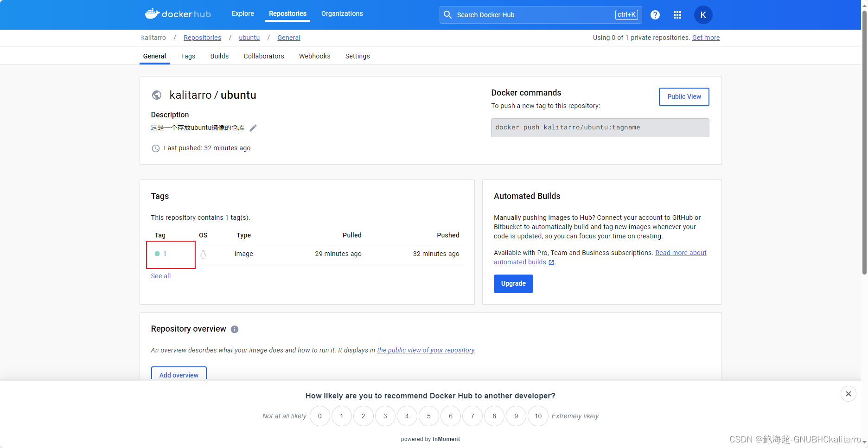Open the General breadcrumb link
The height and width of the screenshot is (448, 868).
289,38
